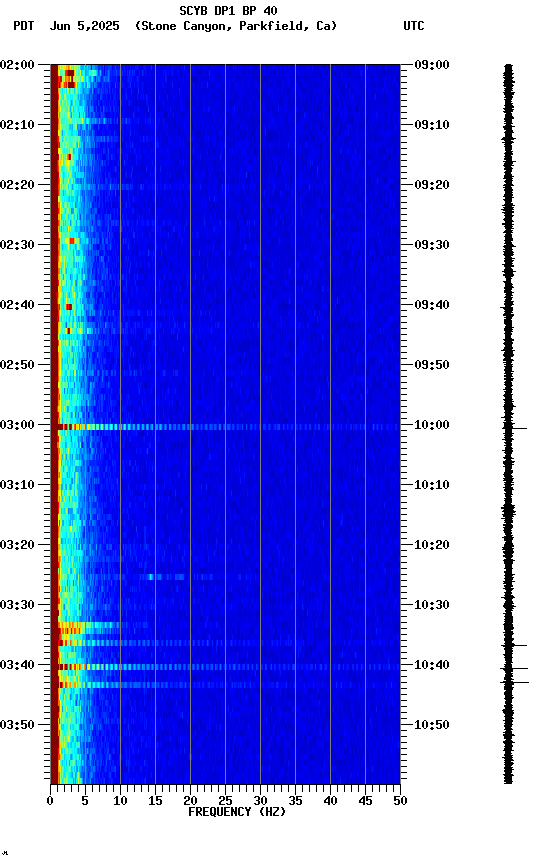Click the 10 Hz frequency tick label

coord(120,801)
